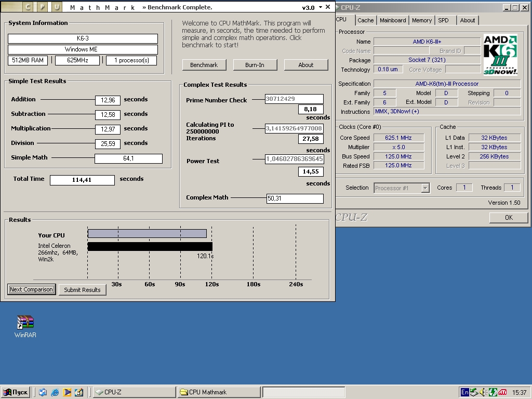The image size is (532, 399).
Task: Open the Mainboard tab in CPU-Z
Action: 393,20
